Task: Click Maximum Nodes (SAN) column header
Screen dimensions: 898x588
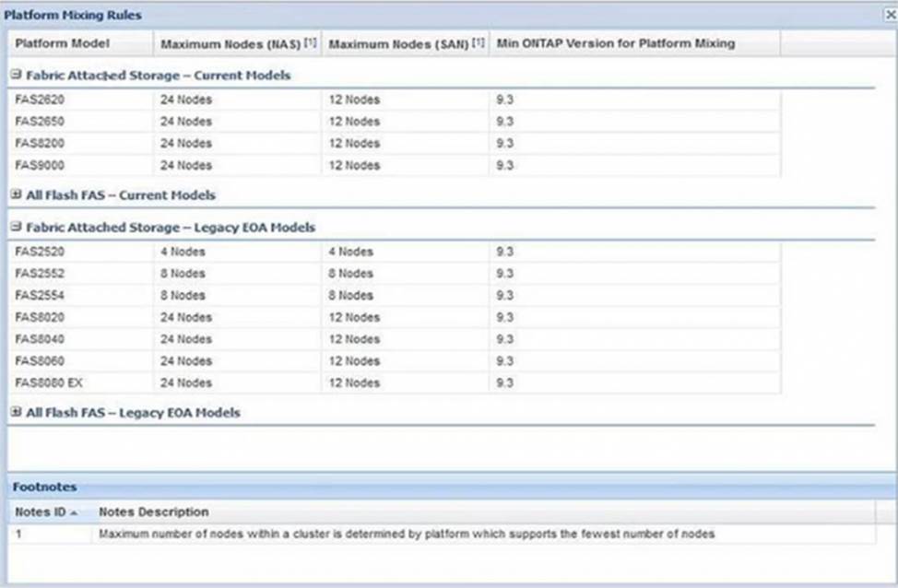Action: pos(399,43)
